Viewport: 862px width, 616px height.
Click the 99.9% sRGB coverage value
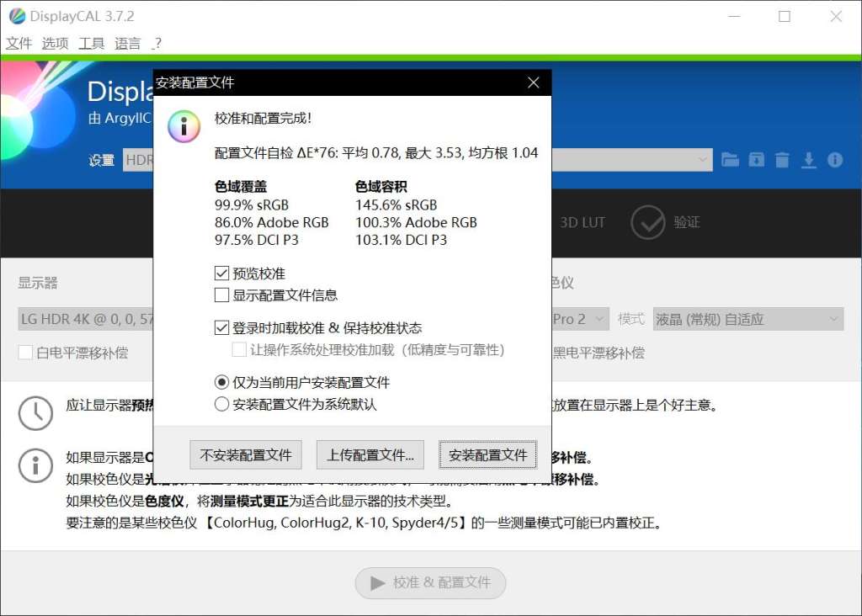252,205
